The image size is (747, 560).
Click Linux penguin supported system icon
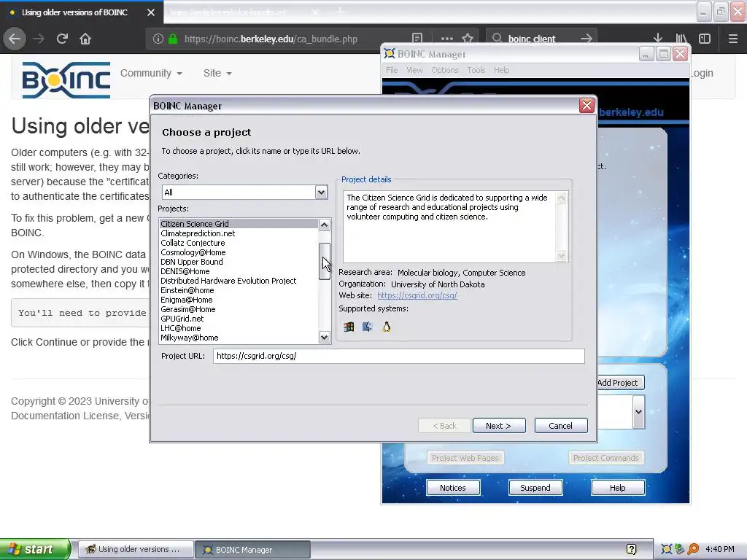pyautogui.click(x=387, y=327)
